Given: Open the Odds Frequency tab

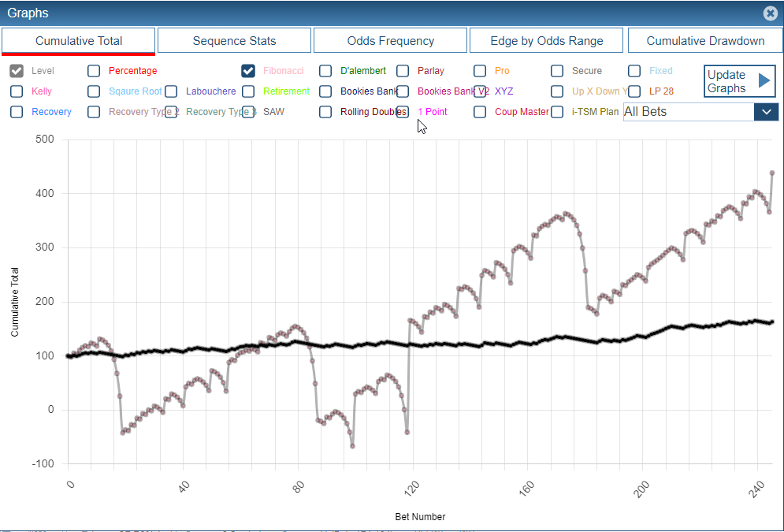Looking at the screenshot, I should [x=391, y=40].
